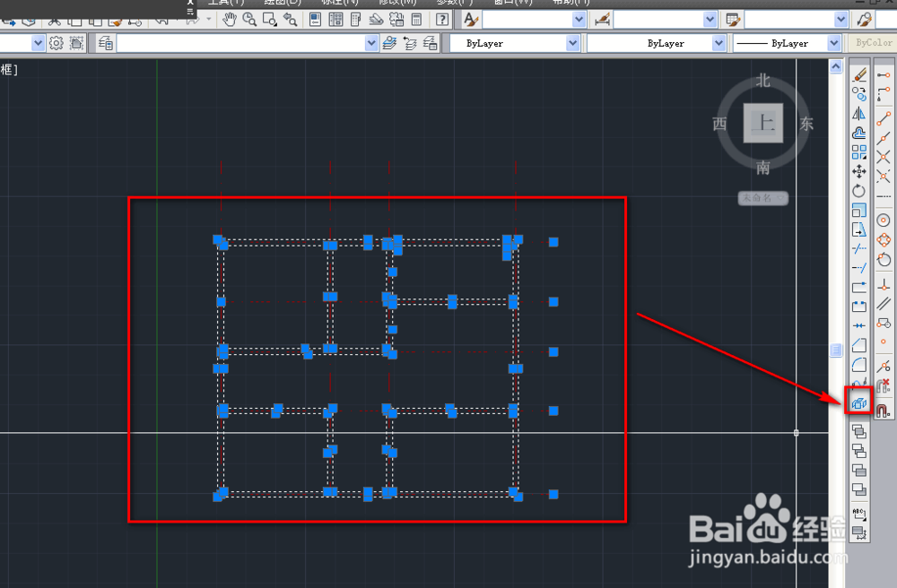Click the Zoom Realtime tool
Screen dimensions: 897x588
249,20
